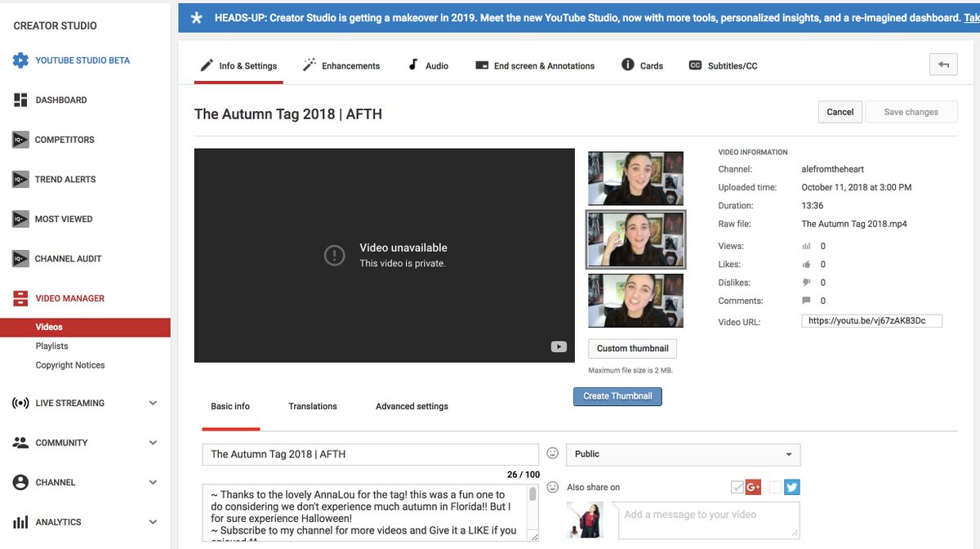This screenshot has height=549, width=980.
Task: Click the video description text area
Action: pos(364,513)
